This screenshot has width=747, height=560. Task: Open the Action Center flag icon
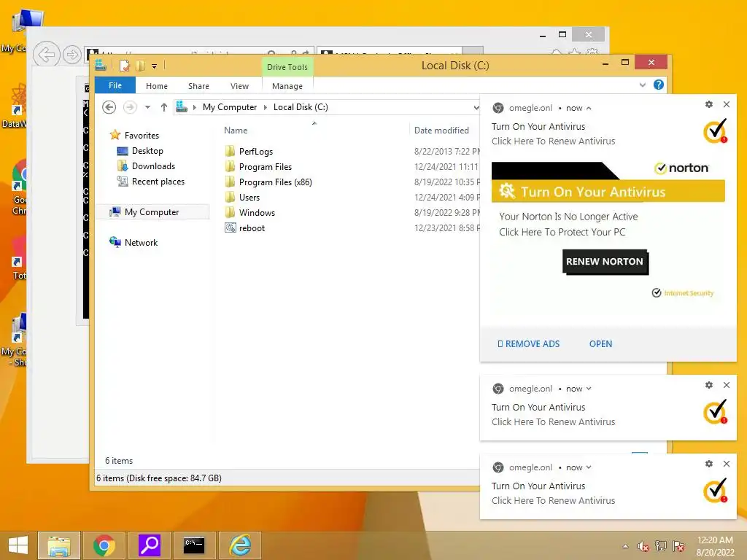(x=678, y=546)
